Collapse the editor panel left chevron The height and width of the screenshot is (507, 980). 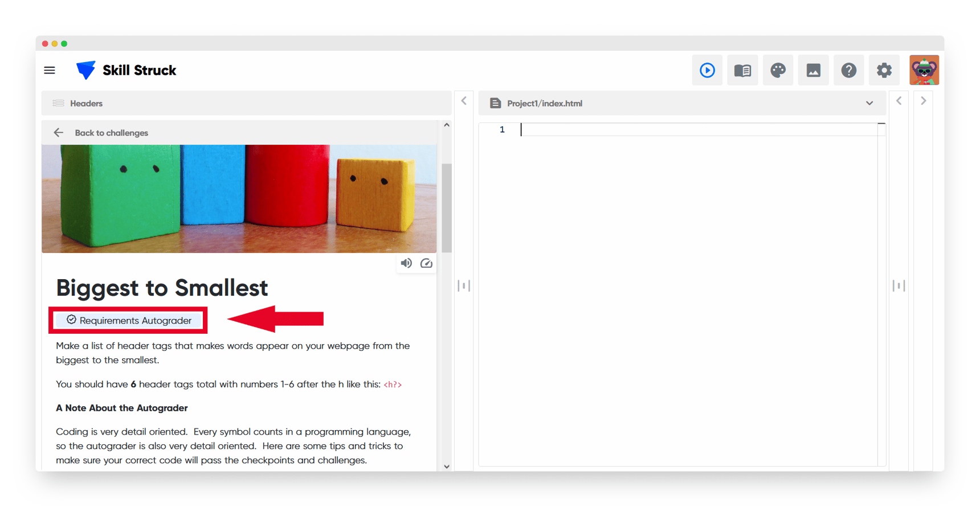coord(899,101)
